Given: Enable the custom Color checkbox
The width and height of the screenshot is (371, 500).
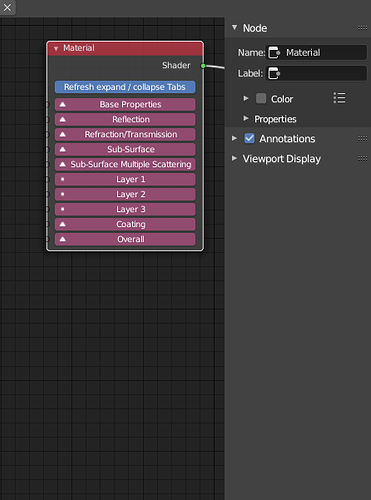Looking at the screenshot, I should 261,98.
